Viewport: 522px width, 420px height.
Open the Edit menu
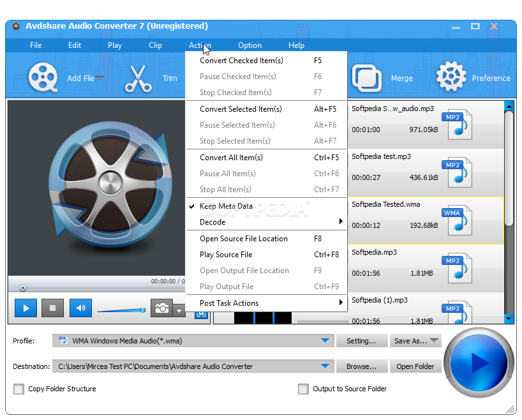75,45
